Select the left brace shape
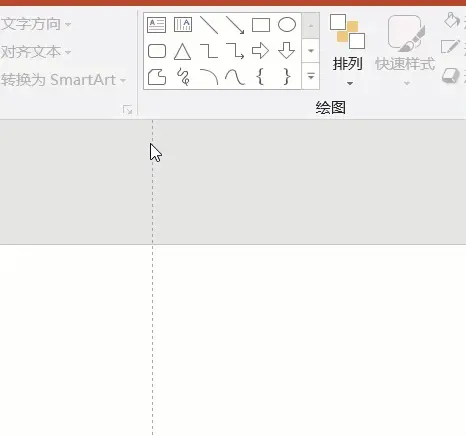 tap(261, 77)
